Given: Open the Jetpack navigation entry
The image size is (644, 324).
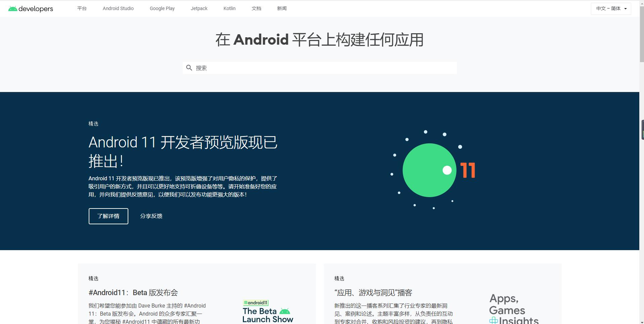Looking at the screenshot, I should [199, 8].
